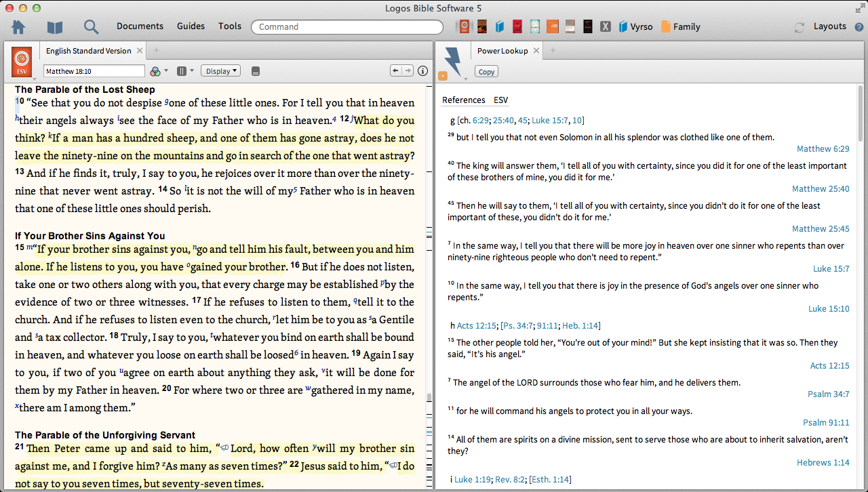Image resolution: width=868 pixels, height=492 pixels.
Task: Open the Display dropdown menu
Action: [x=222, y=71]
